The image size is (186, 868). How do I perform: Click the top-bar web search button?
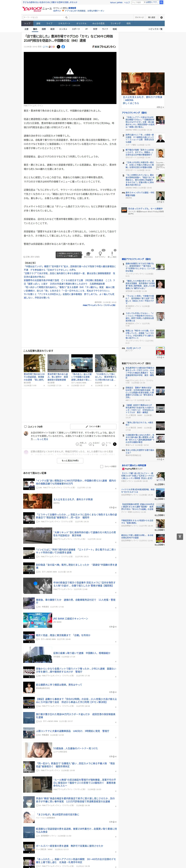click(x=161, y=2)
